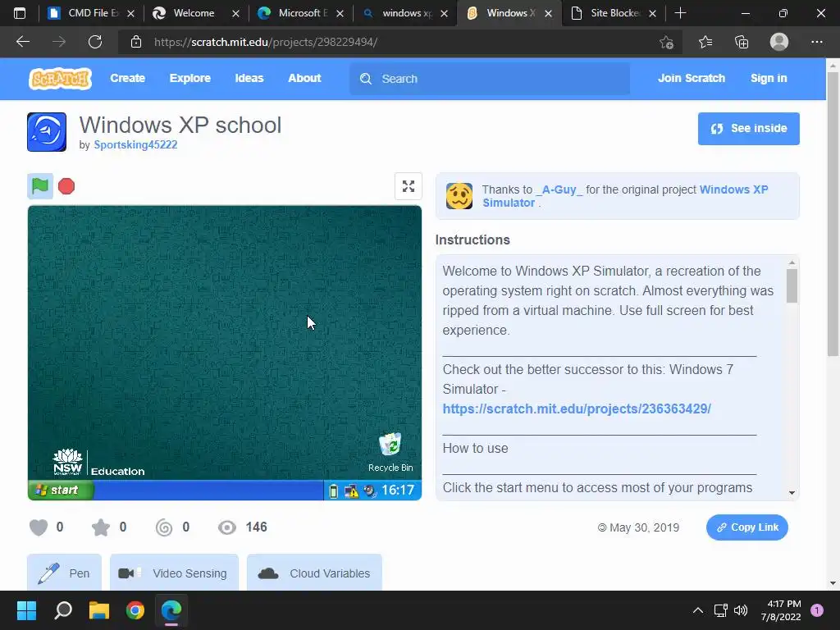The width and height of the screenshot is (840, 630).
Task: Stop the project with red stop sign
Action: 66,186
